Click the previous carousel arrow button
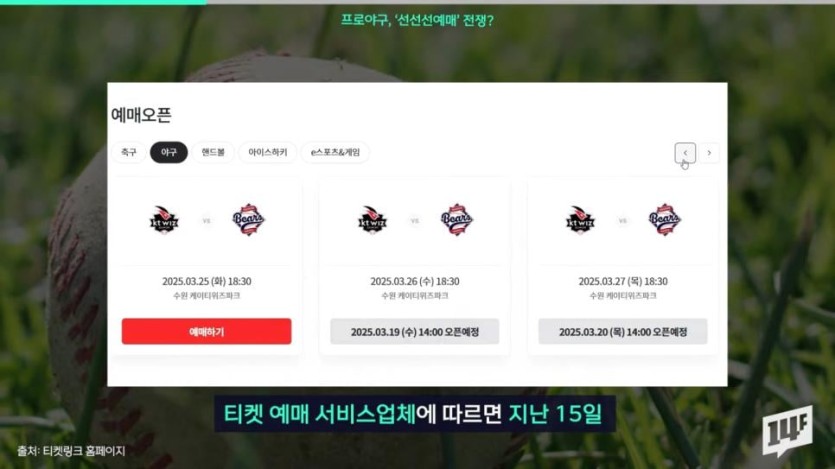 (x=685, y=153)
